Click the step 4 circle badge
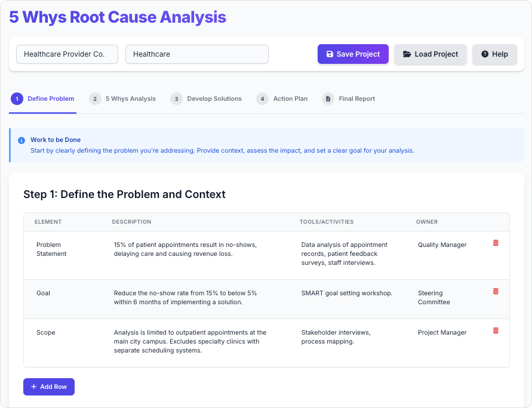Image resolution: width=532 pixels, height=408 pixels. (x=262, y=99)
